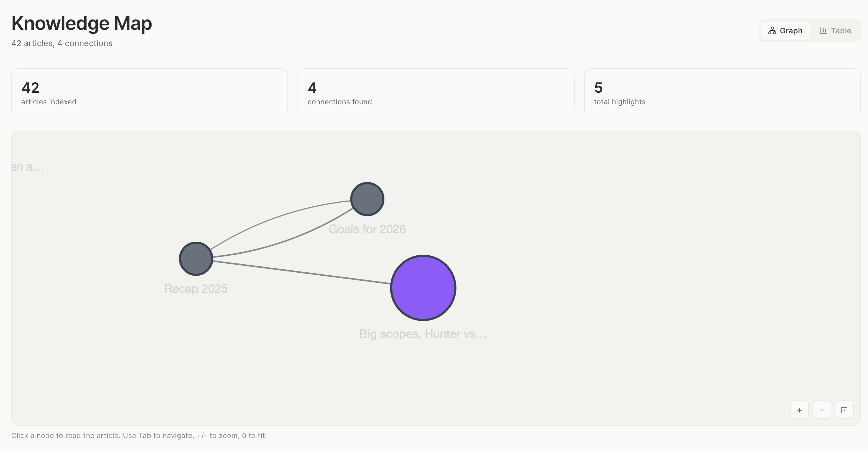Click the network icon beside Graph
Viewport: 868px width, 449px height.
(772, 31)
